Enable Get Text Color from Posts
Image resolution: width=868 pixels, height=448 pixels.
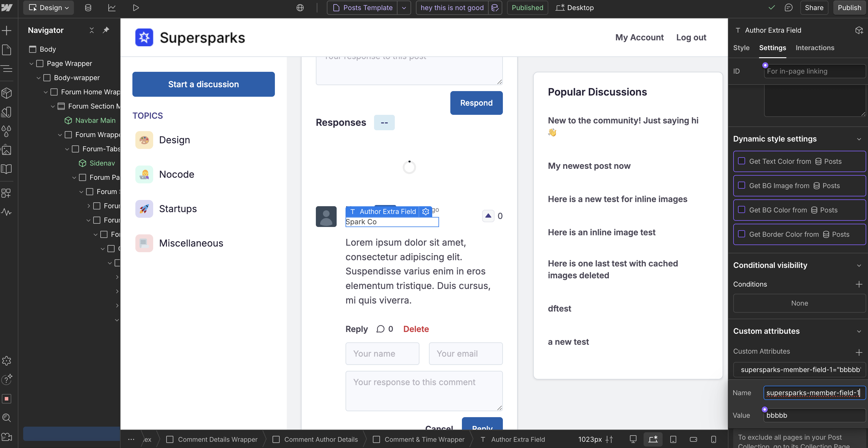[742, 161]
